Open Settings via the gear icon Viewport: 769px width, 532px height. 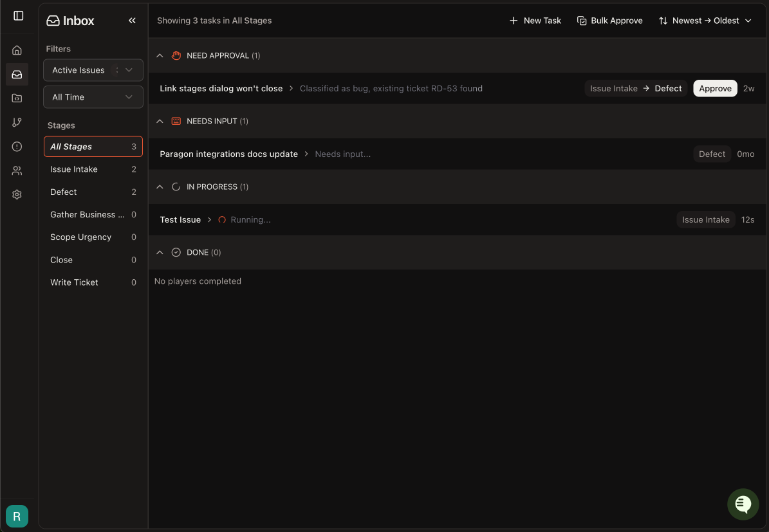coord(17,194)
